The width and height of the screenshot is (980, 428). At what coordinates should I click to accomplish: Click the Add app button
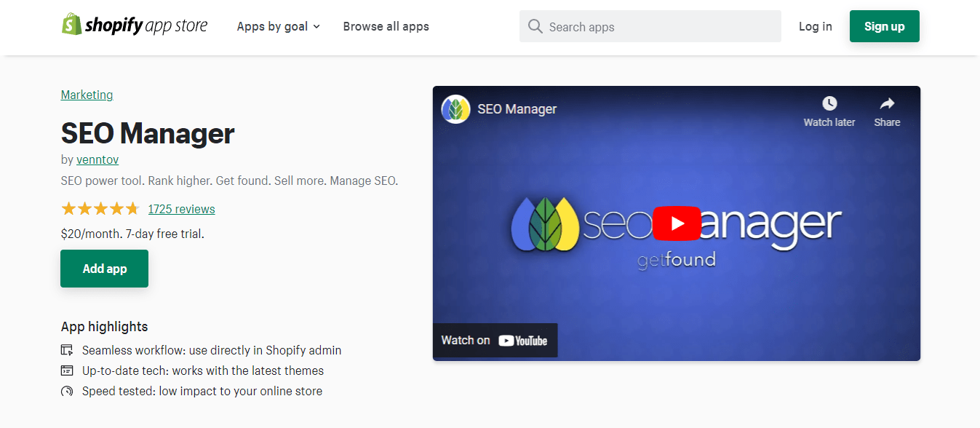pyautogui.click(x=104, y=269)
